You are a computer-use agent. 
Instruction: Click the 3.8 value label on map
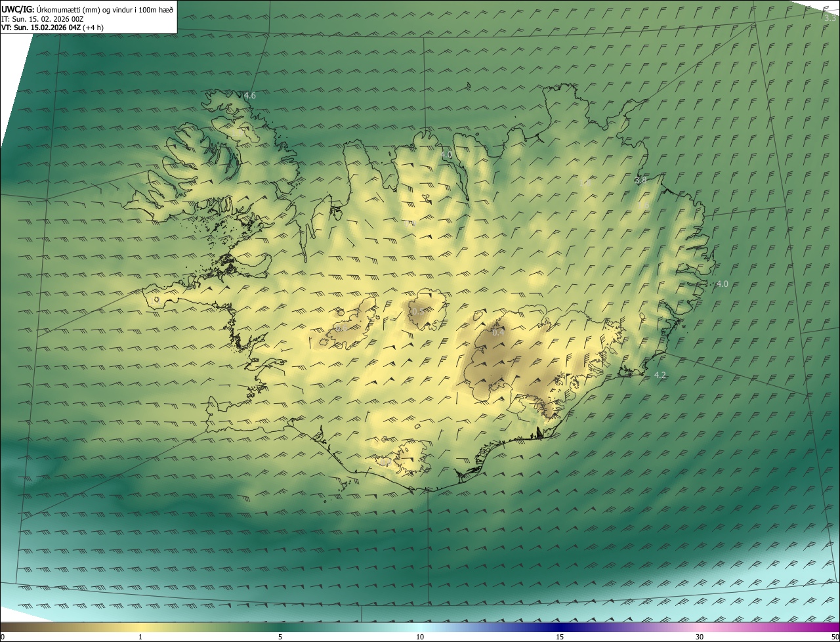pyautogui.click(x=641, y=181)
